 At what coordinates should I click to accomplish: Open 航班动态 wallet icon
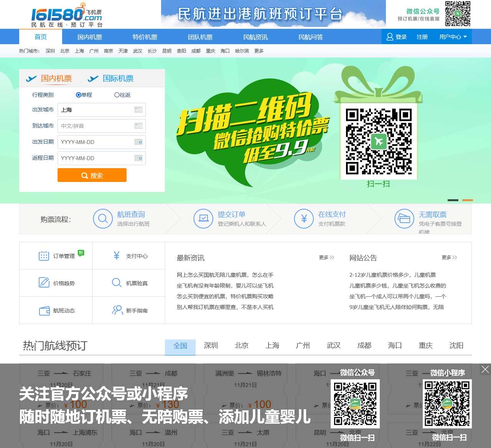(44, 311)
